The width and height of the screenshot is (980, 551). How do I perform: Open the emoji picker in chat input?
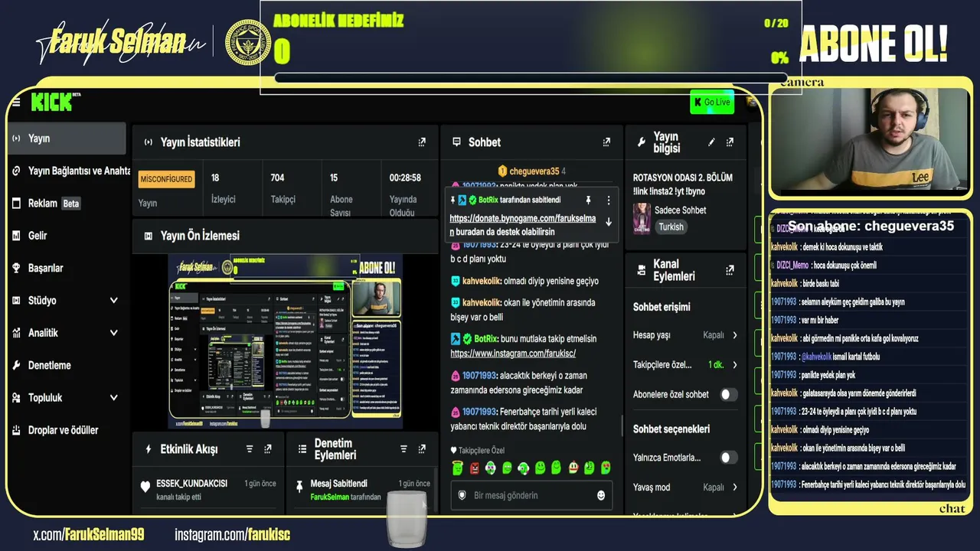click(x=601, y=496)
